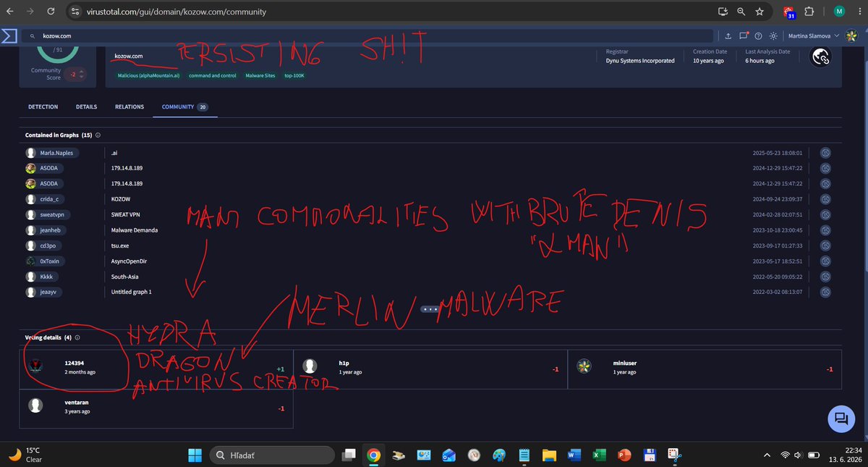Screen dimensions: 868x467
Task: Select the COMMUNITY tab
Action: point(184,106)
